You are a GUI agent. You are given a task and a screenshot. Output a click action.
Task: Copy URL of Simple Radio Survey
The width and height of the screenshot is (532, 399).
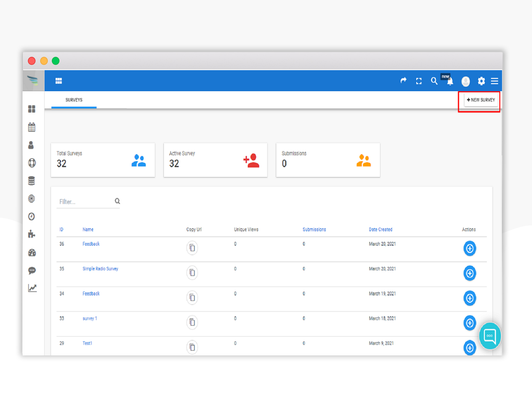192,273
